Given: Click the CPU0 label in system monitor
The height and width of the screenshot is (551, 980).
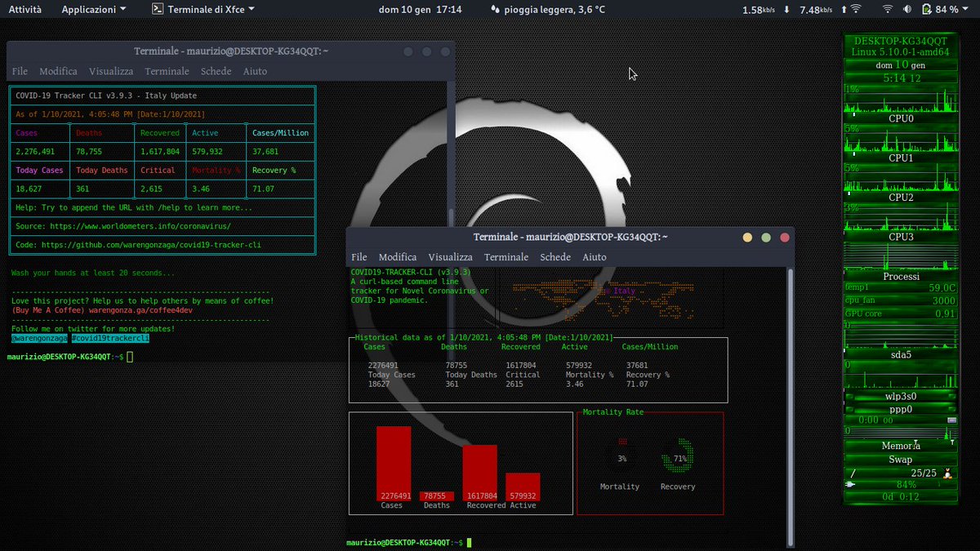Looking at the screenshot, I should click(x=901, y=118).
